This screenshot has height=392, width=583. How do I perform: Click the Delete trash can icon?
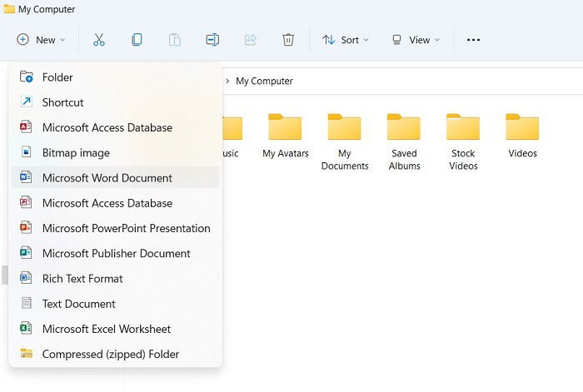[288, 40]
